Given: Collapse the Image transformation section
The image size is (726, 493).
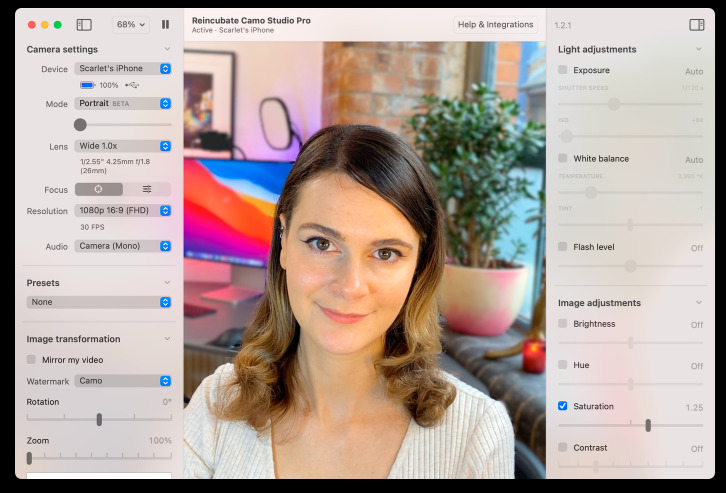Looking at the screenshot, I should pos(167,339).
